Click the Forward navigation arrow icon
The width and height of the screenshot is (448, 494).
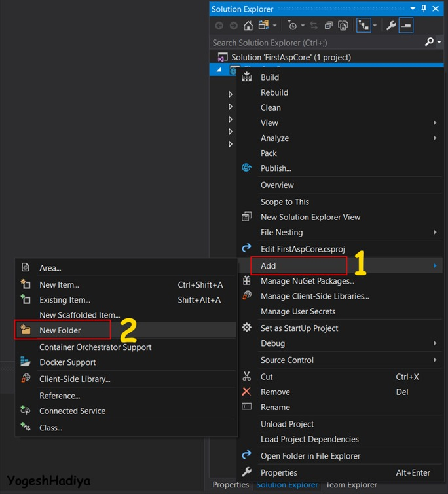233,26
